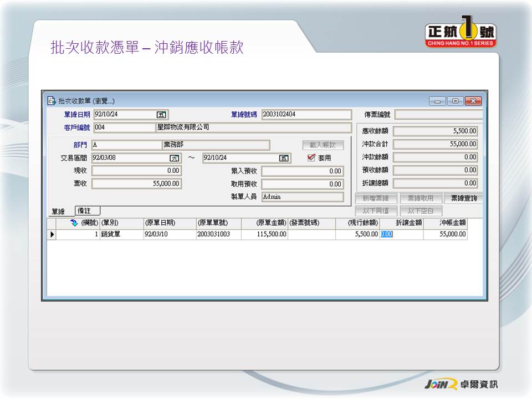The width and height of the screenshot is (532, 399).
Task: Open calendar picker for transaction start date
Action: [174, 158]
